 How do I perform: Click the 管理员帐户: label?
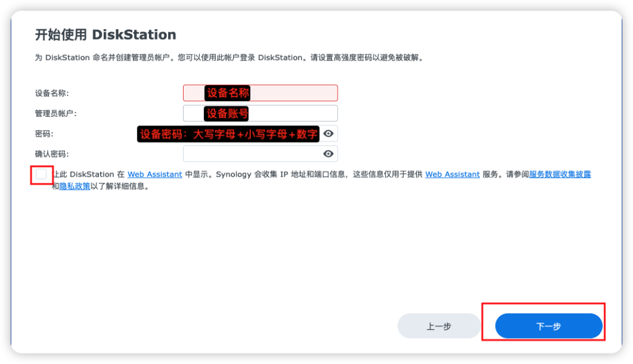(x=56, y=113)
